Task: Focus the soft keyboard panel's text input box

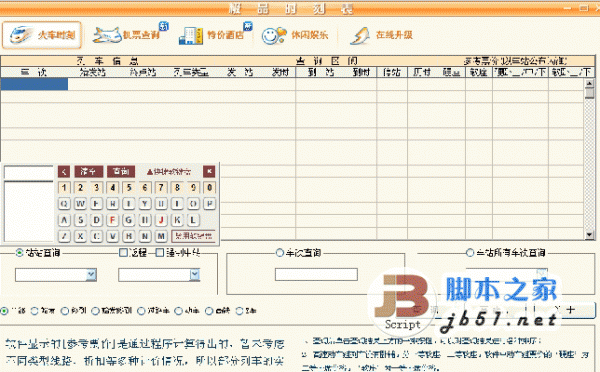Action: pos(28,173)
